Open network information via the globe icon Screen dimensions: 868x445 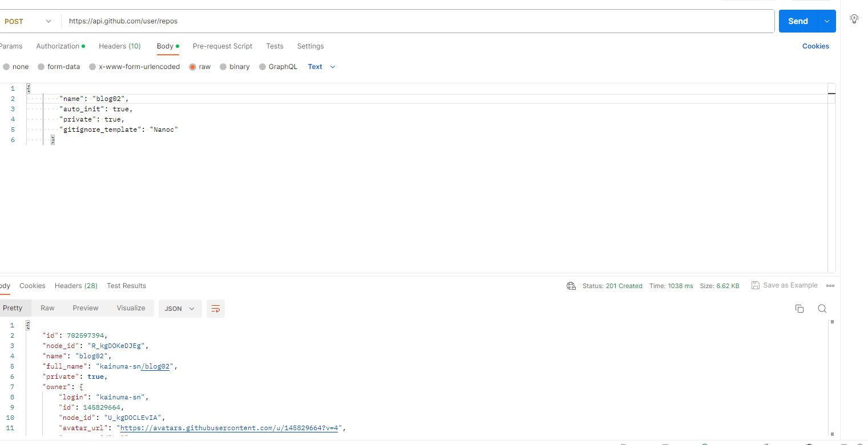[x=571, y=286]
